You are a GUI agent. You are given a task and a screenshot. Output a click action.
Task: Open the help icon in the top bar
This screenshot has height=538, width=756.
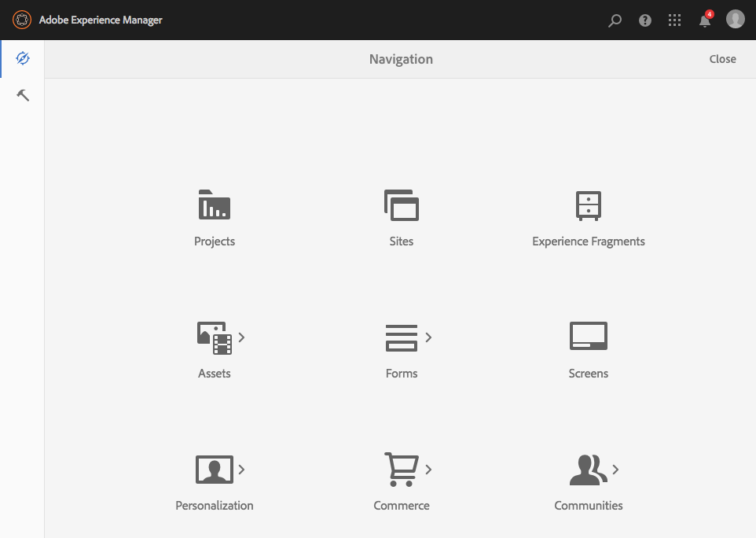(x=644, y=20)
